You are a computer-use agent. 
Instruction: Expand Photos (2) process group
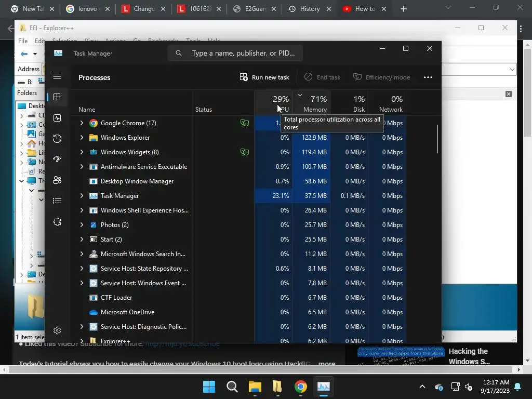click(82, 224)
